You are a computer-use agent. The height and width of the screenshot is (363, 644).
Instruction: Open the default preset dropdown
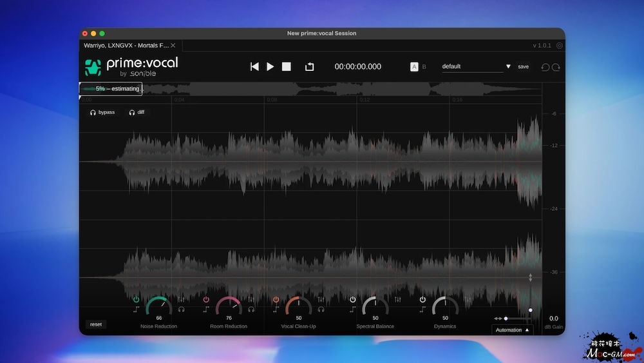pyautogui.click(x=477, y=66)
